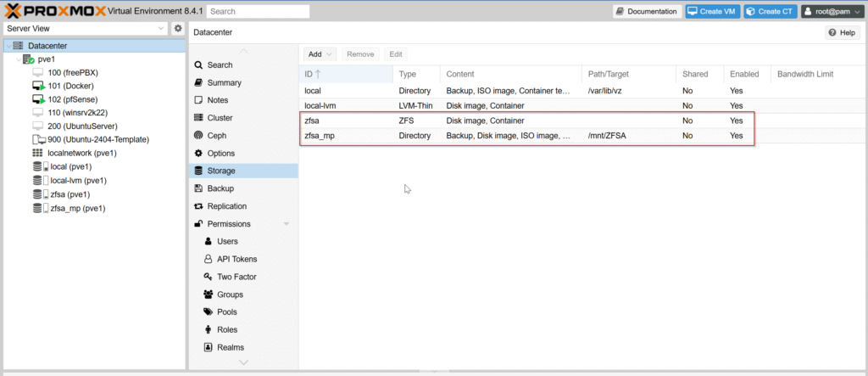This screenshot has width=868, height=376.
Task: Click the Options gear icon
Action: pyautogui.click(x=198, y=153)
